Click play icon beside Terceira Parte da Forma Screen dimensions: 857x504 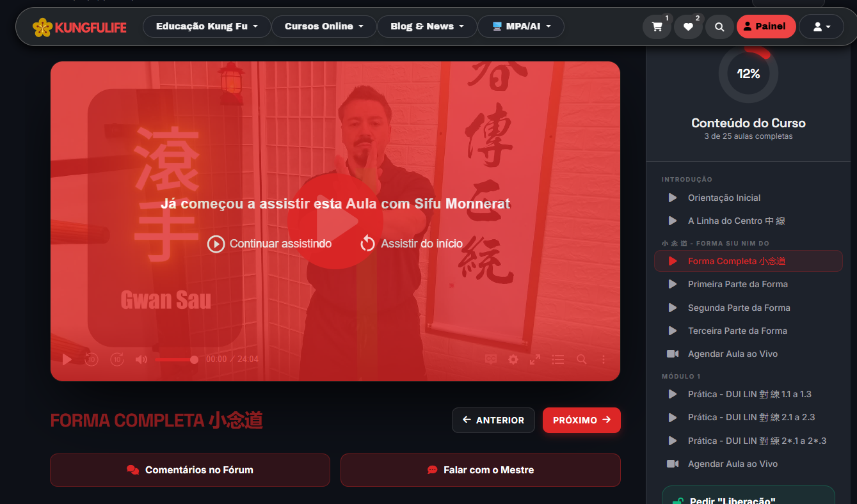(673, 331)
